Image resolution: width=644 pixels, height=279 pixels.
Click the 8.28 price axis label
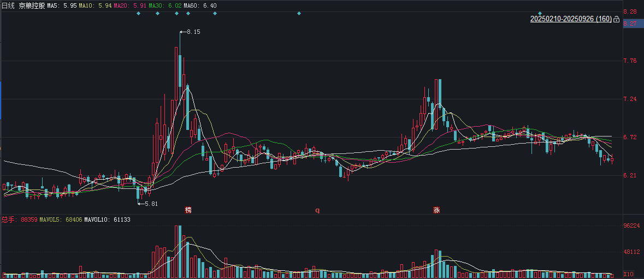click(x=630, y=11)
